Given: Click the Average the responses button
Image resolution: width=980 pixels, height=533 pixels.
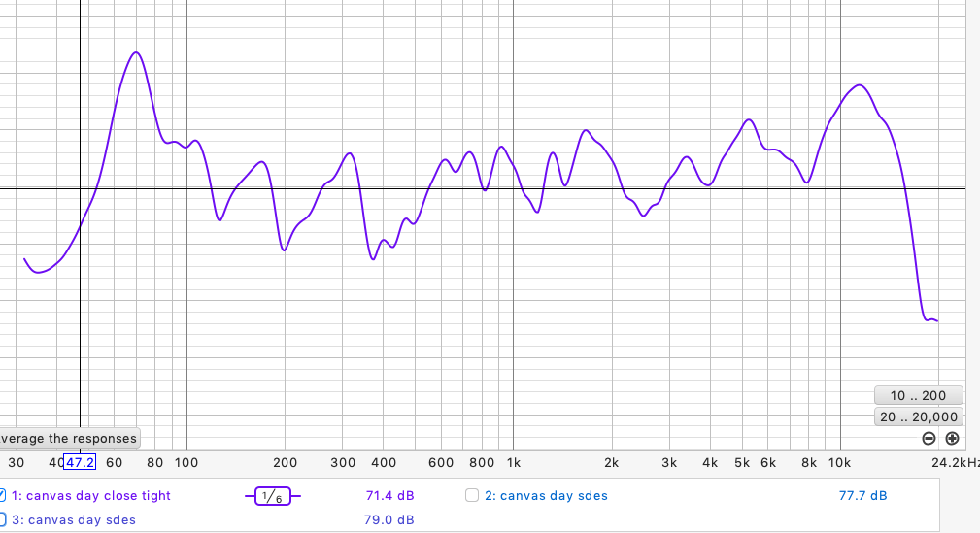Looking at the screenshot, I should [x=69, y=438].
